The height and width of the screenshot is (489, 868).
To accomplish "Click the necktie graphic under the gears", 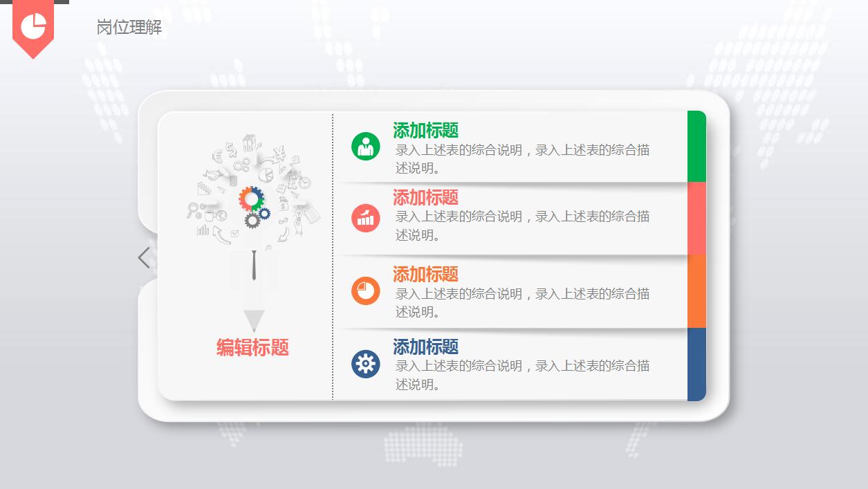I will click(x=255, y=265).
